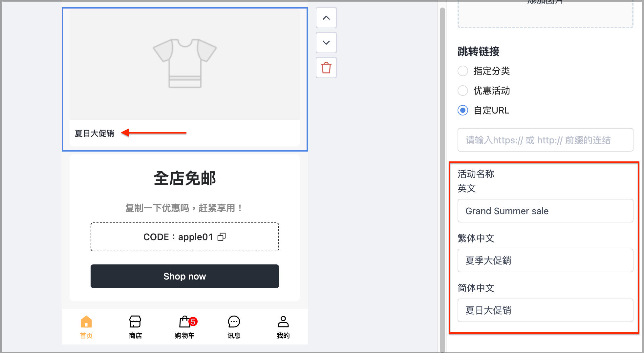Select the 自定URL radio option
The image size is (644, 353).
[x=463, y=110]
